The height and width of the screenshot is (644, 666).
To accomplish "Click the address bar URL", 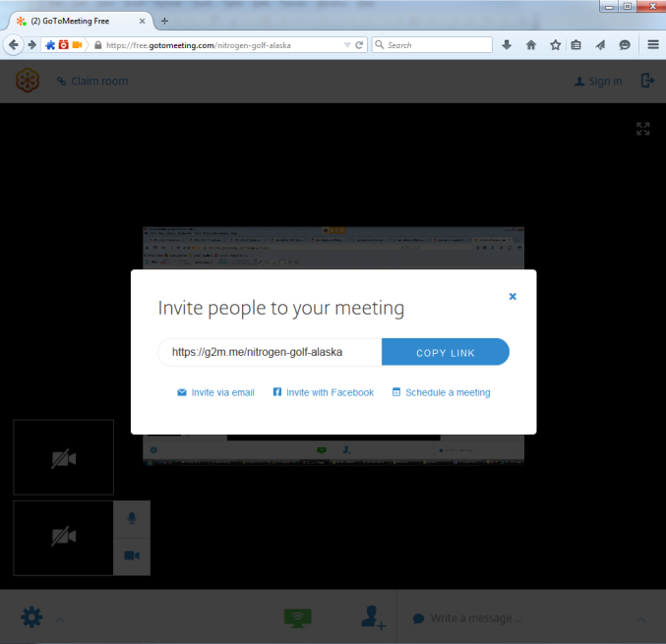I will point(199,45).
